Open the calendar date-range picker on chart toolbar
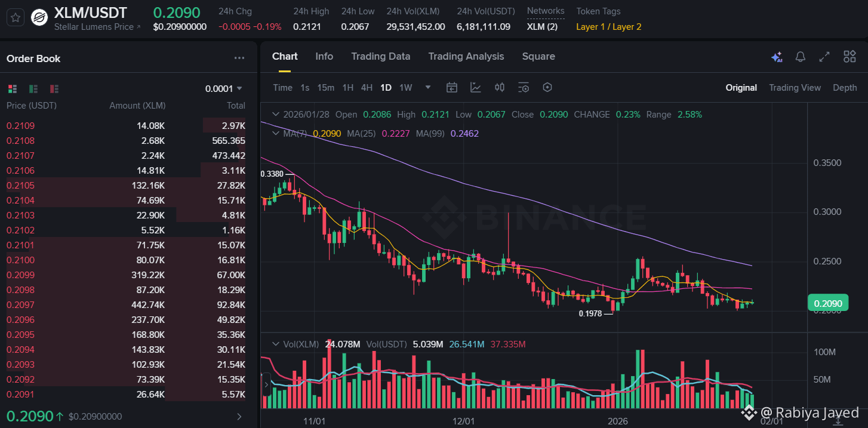The image size is (868, 428). click(x=452, y=87)
